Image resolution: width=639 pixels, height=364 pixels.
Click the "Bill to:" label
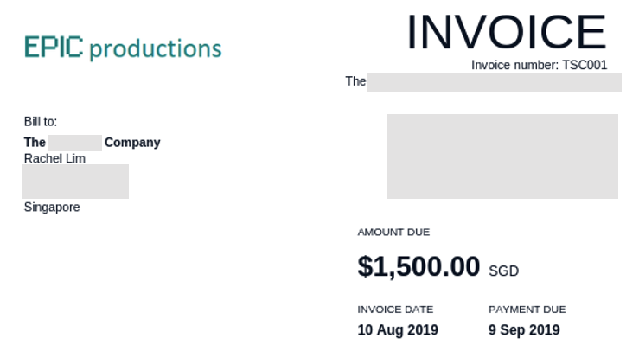click(41, 122)
